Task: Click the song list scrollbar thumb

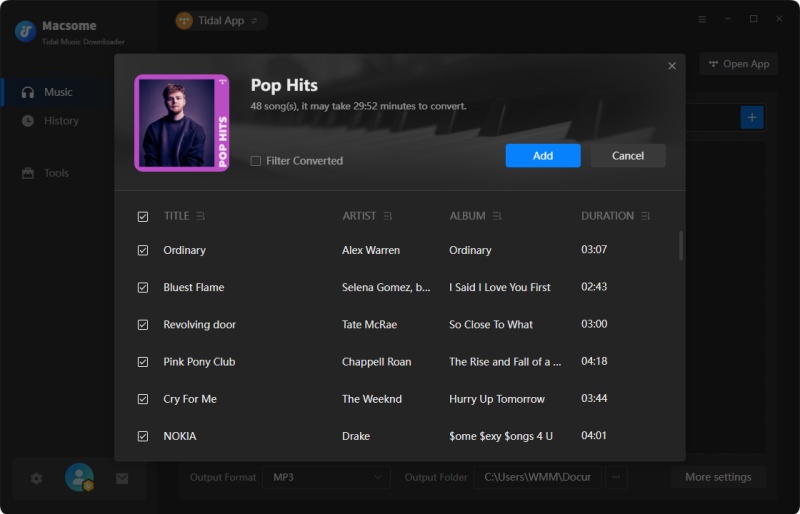Action: pos(681,246)
